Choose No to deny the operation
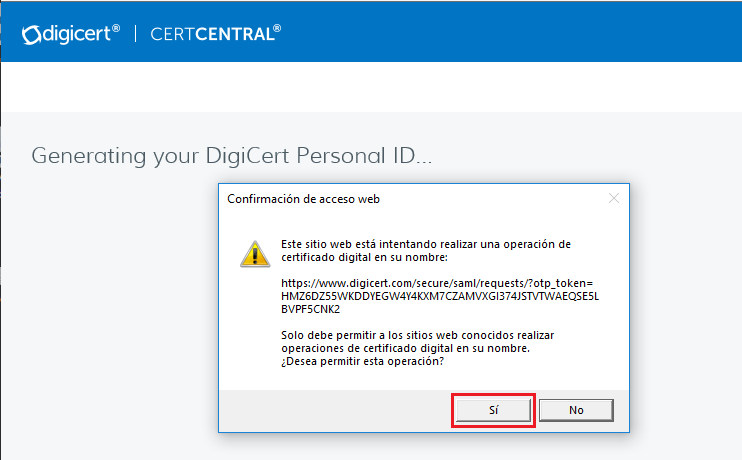 click(576, 410)
